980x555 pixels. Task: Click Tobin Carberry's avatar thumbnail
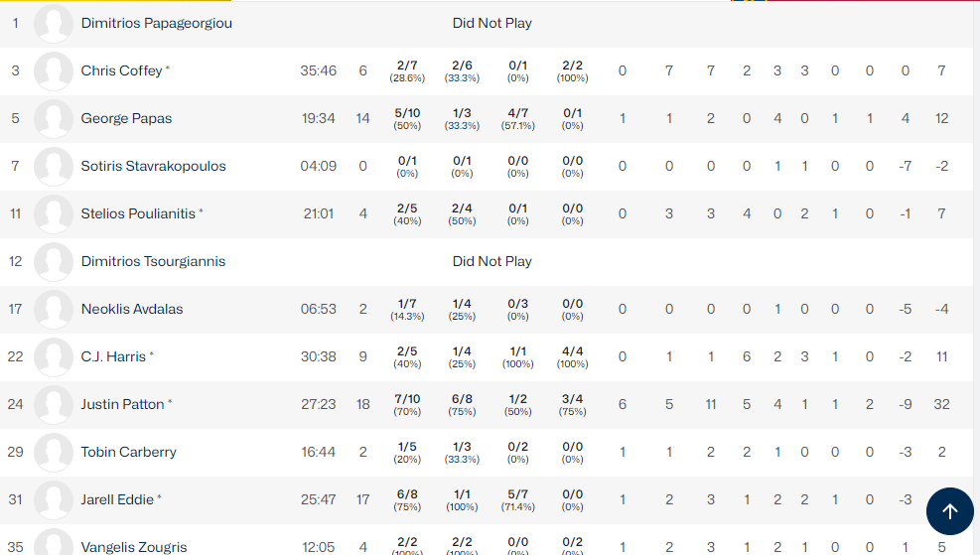pyautogui.click(x=54, y=453)
